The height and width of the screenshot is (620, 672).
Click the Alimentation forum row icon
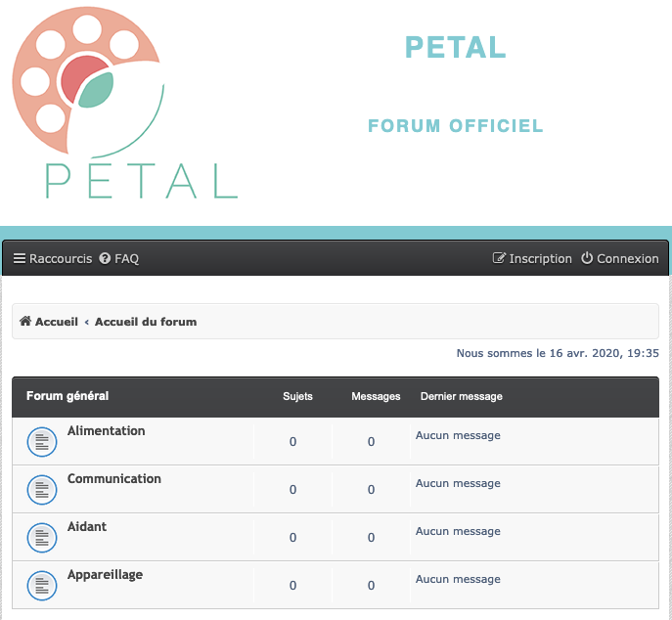pyautogui.click(x=42, y=442)
